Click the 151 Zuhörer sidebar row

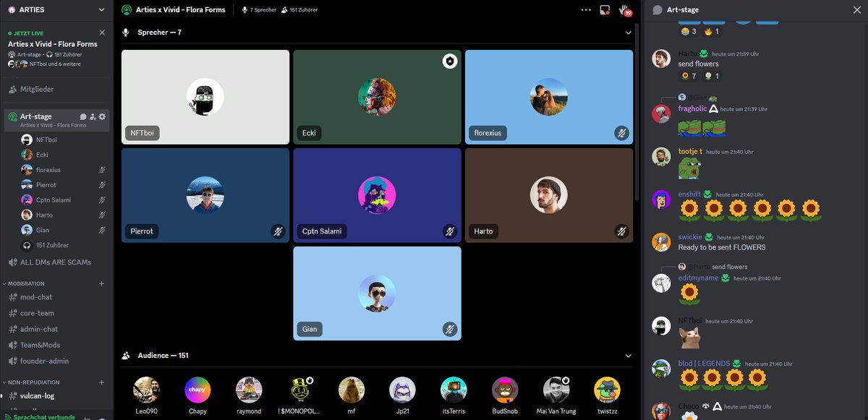coord(64,245)
